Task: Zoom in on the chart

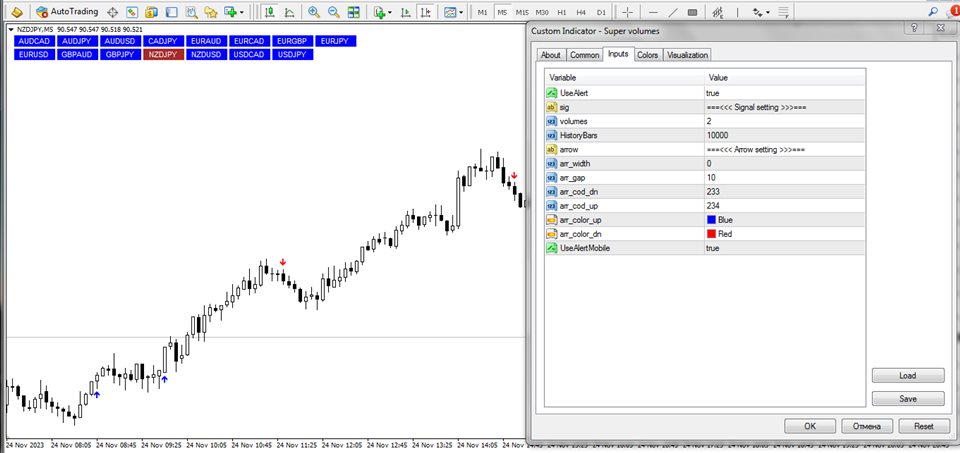Action: point(314,12)
